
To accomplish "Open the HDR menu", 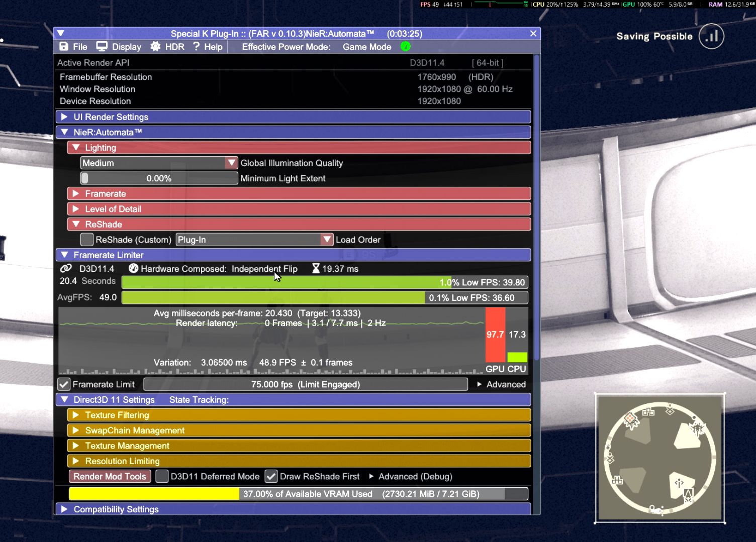I will click(x=168, y=47).
